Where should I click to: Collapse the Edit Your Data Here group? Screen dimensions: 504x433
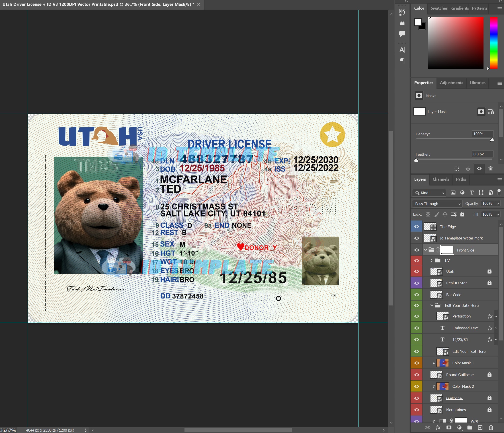click(432, 305)
